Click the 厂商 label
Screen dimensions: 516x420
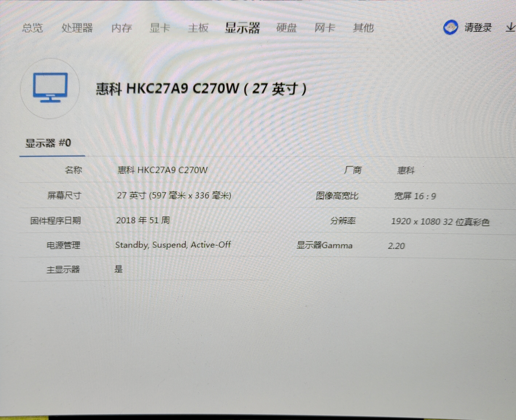pyautogui.click(x=353, y=170)
